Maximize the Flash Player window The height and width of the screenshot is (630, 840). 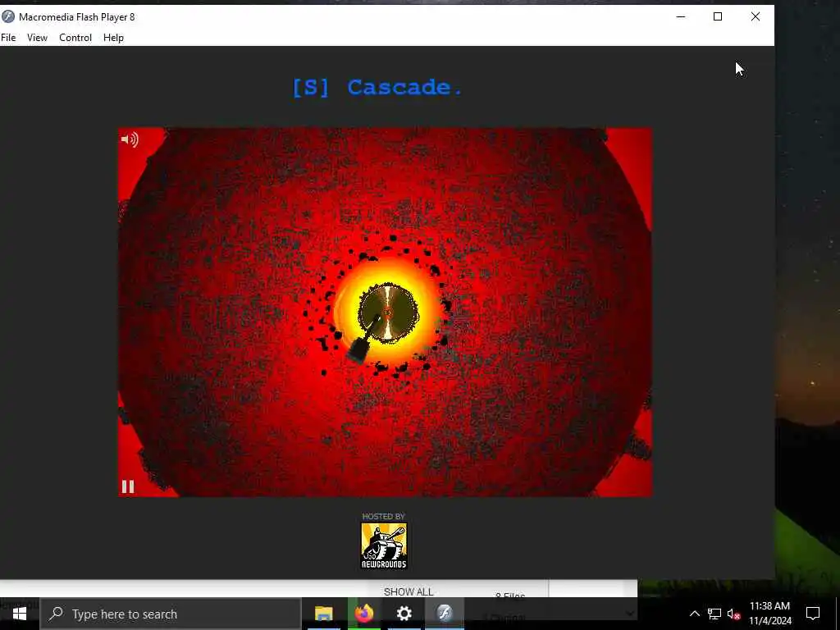coord(718,16)
